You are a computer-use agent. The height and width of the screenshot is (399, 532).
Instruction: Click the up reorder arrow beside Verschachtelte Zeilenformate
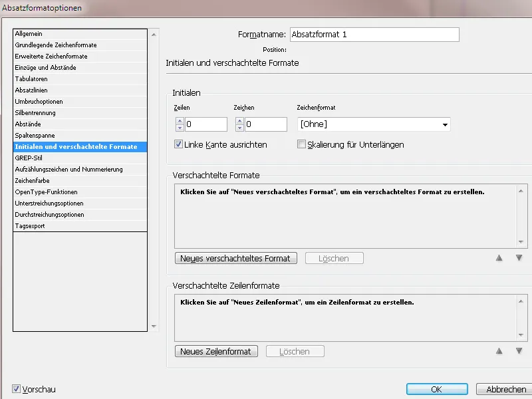click(x=500, y=351)
